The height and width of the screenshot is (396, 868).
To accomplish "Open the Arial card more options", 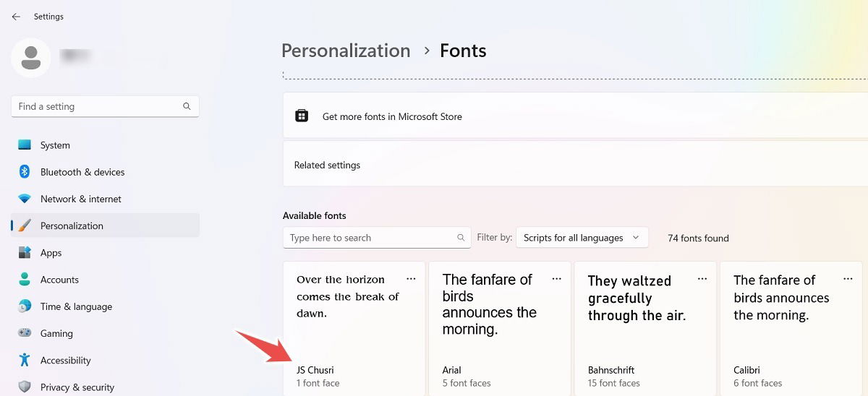I will [x=556, y=279].
